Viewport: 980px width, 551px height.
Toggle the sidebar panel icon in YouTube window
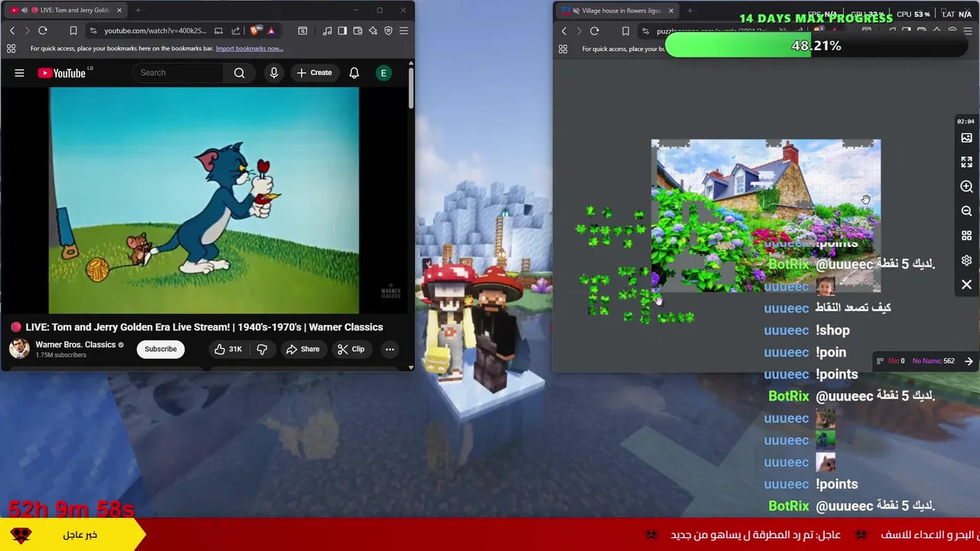coord(342,31)
